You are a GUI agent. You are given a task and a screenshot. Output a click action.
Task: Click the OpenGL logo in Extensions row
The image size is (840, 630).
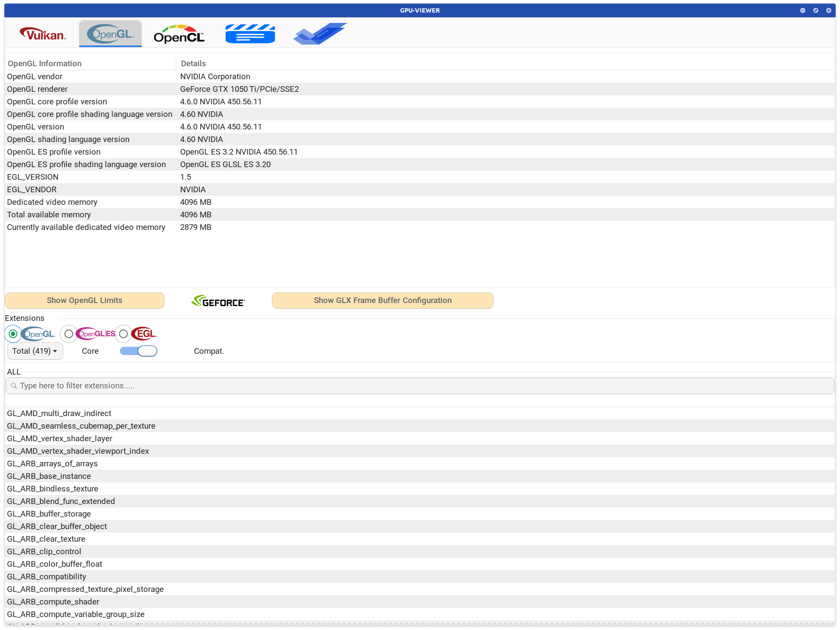click(x=39, y=333)
